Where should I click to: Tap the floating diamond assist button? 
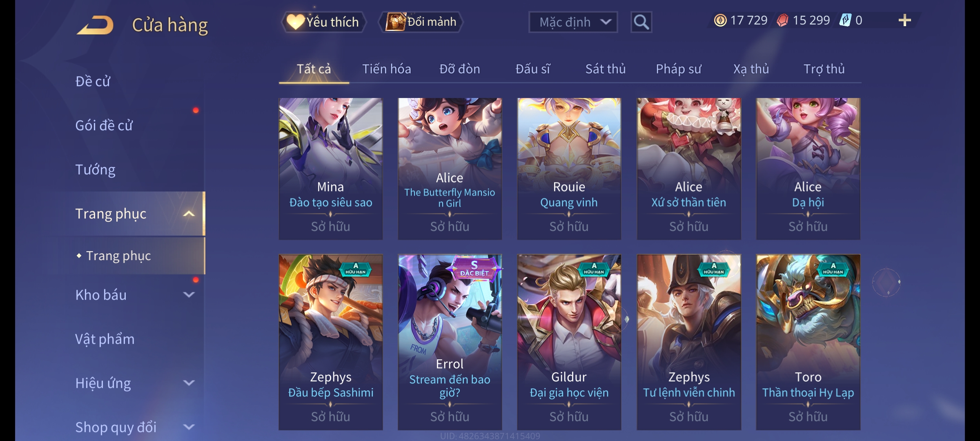click(886, 282)
